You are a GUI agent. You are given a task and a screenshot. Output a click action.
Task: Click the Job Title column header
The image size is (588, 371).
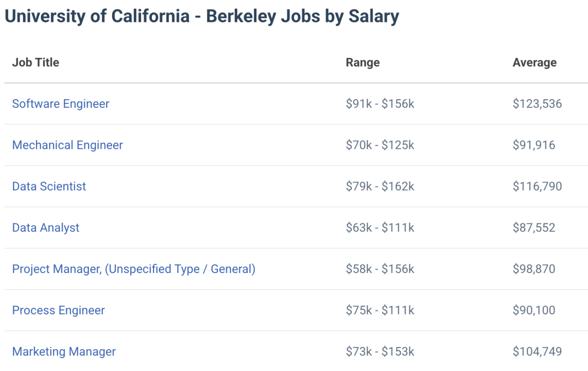[x=35, y=62]
